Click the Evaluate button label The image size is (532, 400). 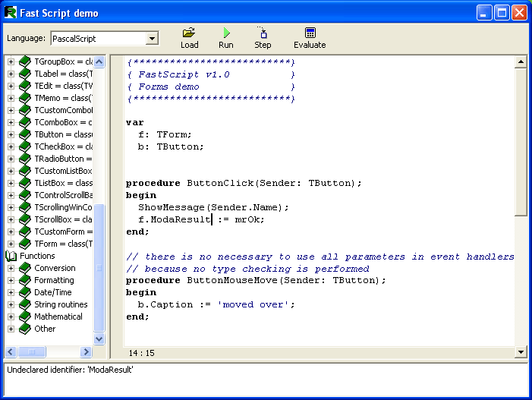(310, 45)
